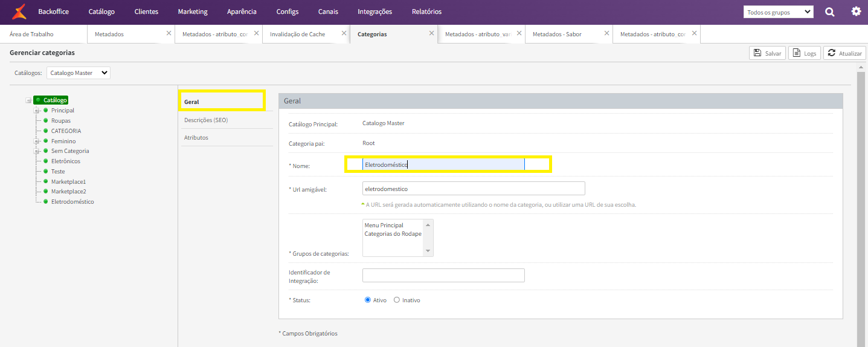Close the Metadados - atributo_var tab
Viewport: 868px width, 347px height.
519,33
